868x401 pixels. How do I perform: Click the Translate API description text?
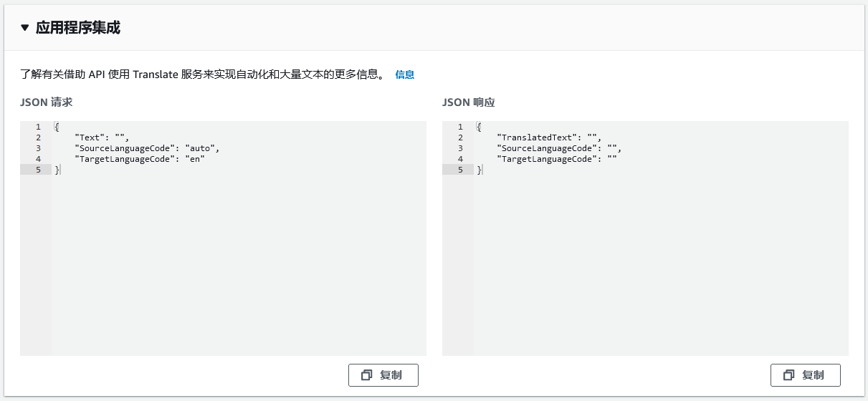[x=203, y=74]
